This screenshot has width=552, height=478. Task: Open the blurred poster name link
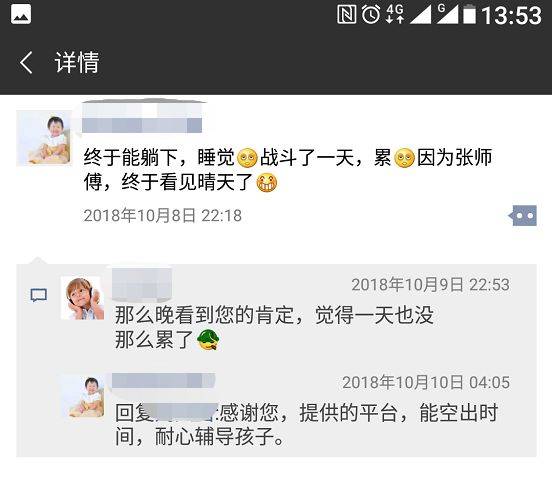pos(142,117)
